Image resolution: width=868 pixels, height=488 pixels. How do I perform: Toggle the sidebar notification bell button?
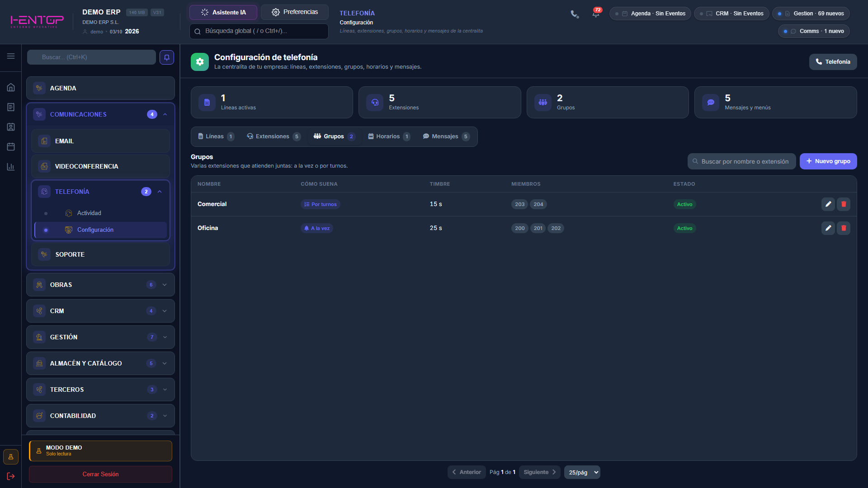click(167, 57)
